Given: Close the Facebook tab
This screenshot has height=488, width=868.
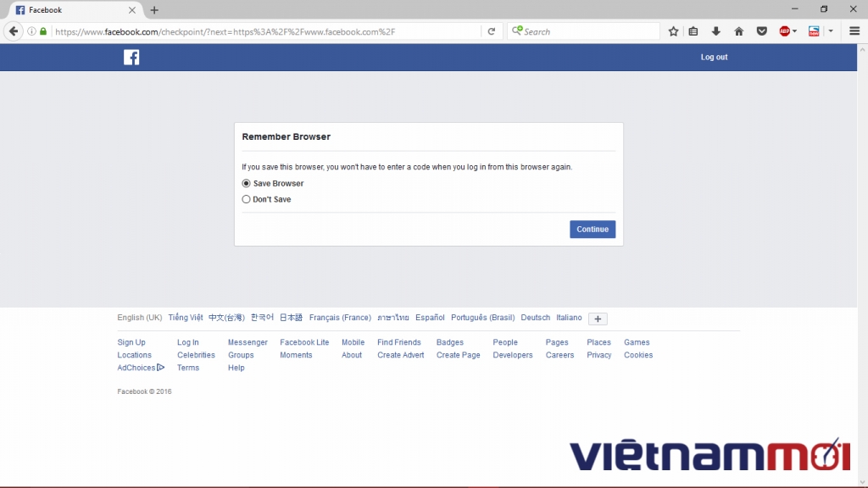Looking at the screenshot, I should [x=131, y=10].
